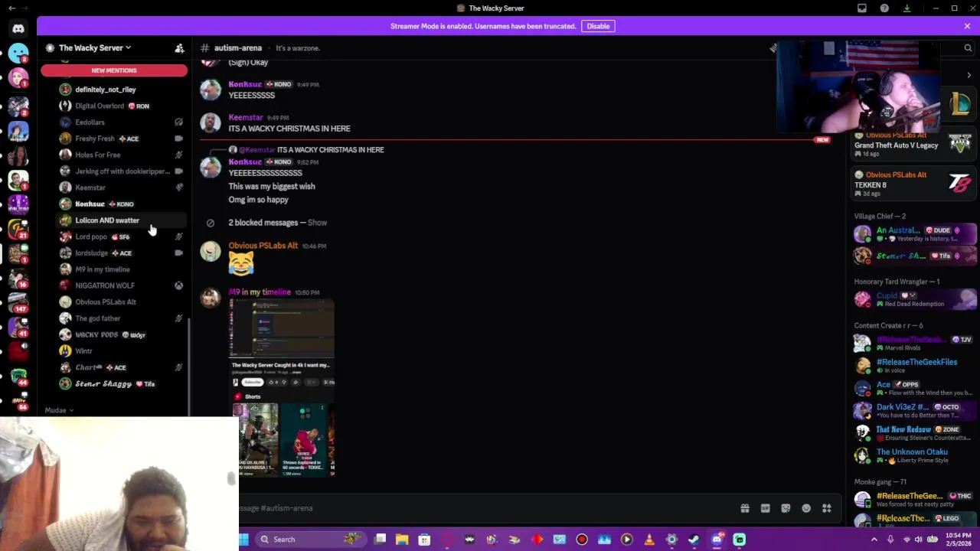
Task: Open the gift icon in message bar
Action: [744, 508]
